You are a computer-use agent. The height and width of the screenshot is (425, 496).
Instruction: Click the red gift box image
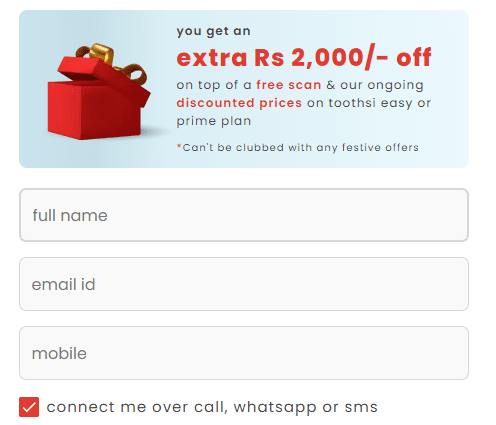tap(99, 92)
